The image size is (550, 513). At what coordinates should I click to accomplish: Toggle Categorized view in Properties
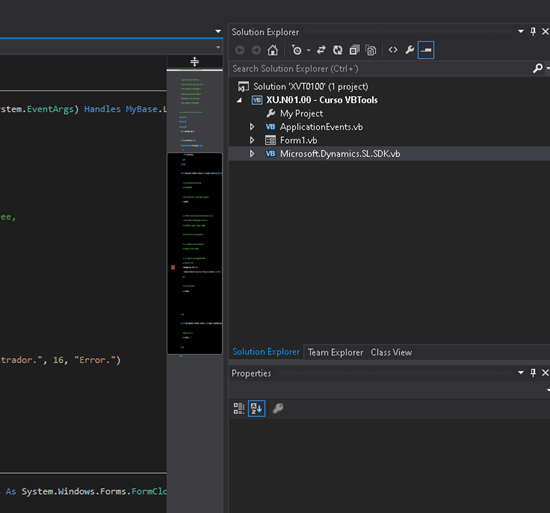click(x=239, y=408)
